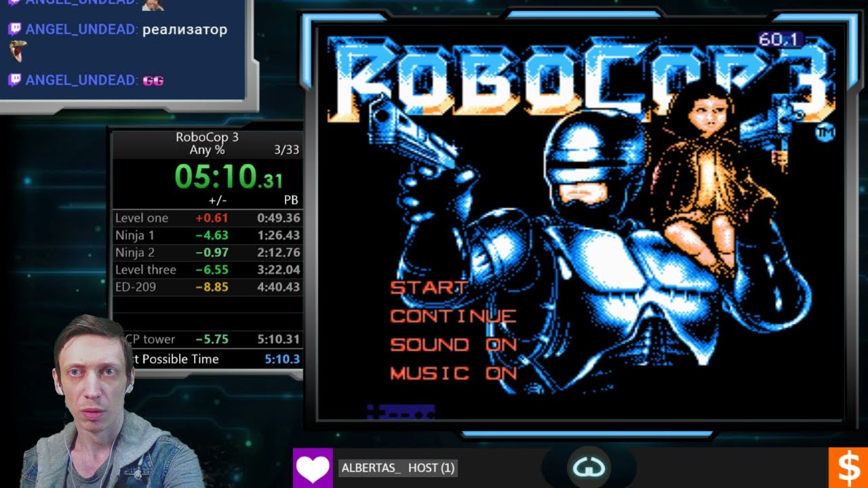Click the gold '−8.85' delta value
868x488 pixels.
coord(212,287)
